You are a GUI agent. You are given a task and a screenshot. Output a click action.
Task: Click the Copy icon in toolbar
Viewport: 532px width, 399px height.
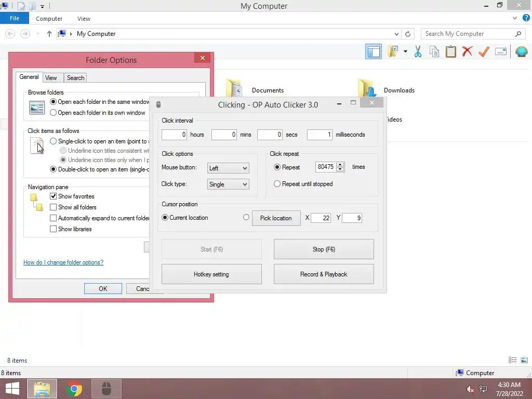pyautogui.click(x=434, y=51)
